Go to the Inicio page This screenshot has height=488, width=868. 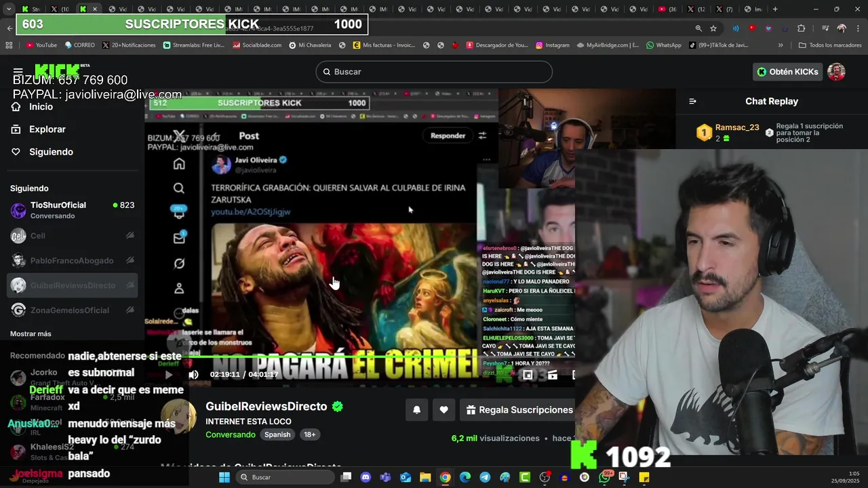coord(33,106)
